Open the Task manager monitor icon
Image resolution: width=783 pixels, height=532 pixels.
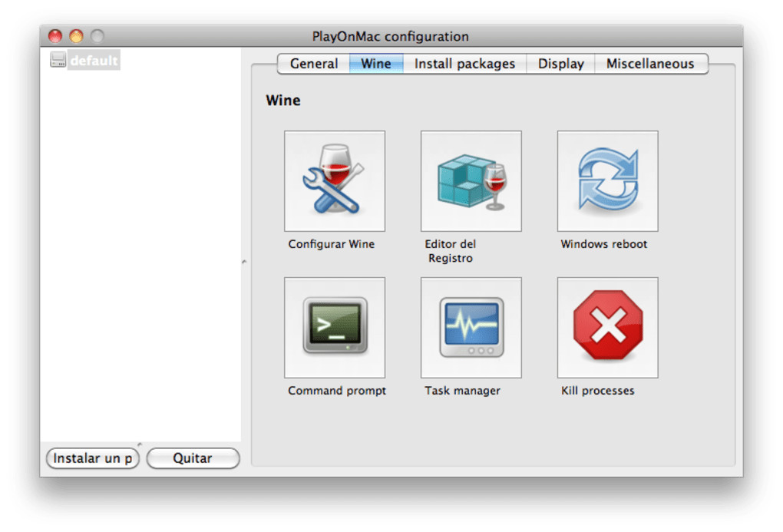pyautogui.click(x=471, y=328)
